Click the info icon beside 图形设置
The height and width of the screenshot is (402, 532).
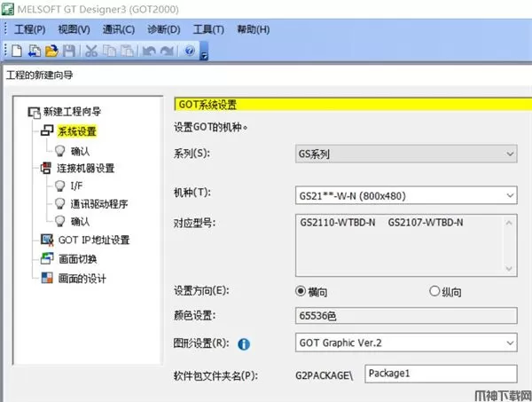pyautogui.click(x=244, y=342)
